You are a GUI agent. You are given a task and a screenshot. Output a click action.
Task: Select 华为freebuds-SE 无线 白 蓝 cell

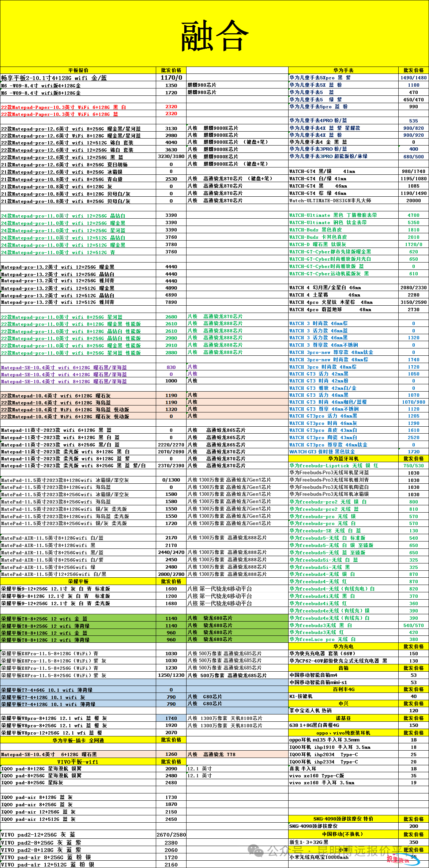(343, 531)
